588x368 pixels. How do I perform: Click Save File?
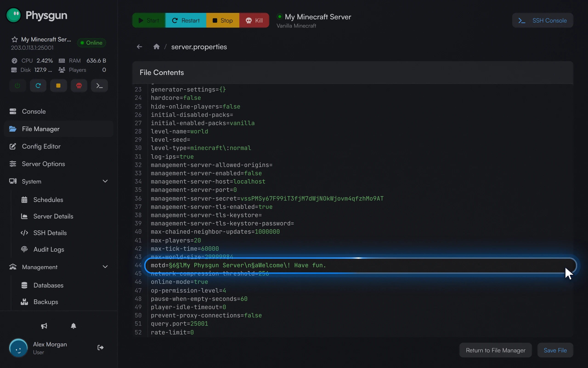tap(555, 351)
